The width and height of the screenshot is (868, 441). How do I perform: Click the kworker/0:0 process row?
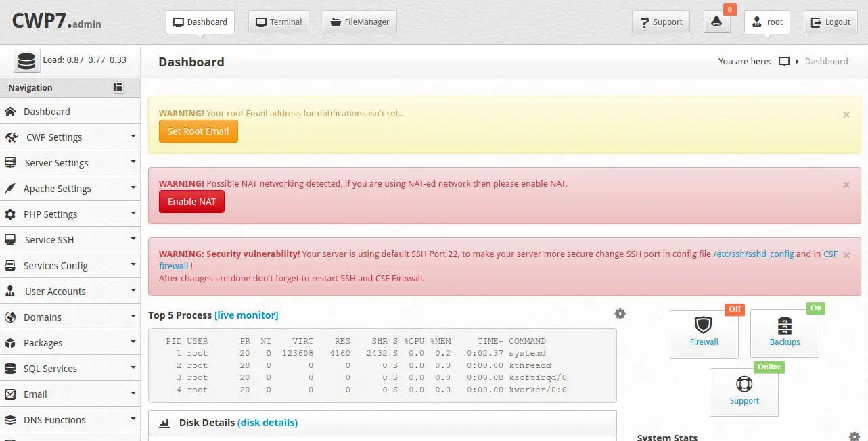pos(366,390)
